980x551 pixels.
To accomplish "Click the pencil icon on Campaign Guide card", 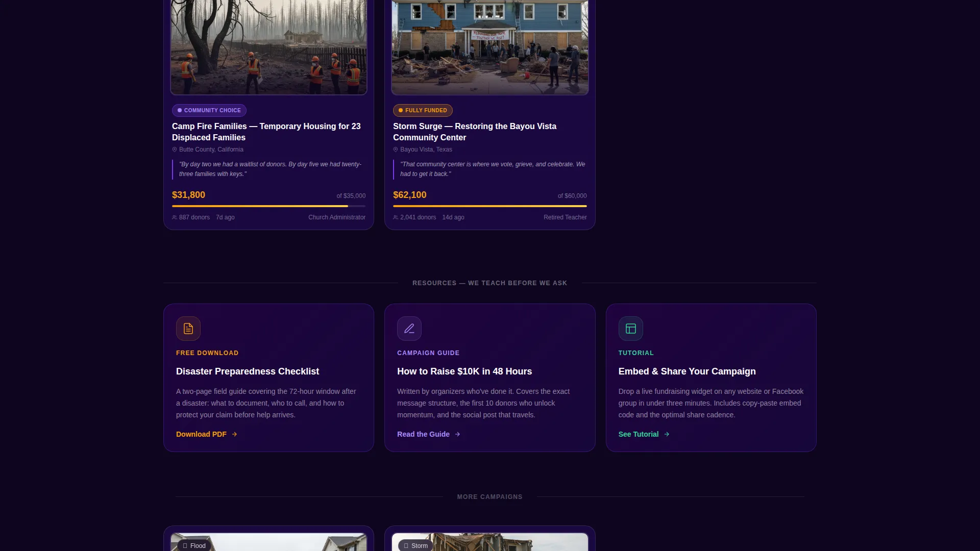I will click(x=409, y=329).
